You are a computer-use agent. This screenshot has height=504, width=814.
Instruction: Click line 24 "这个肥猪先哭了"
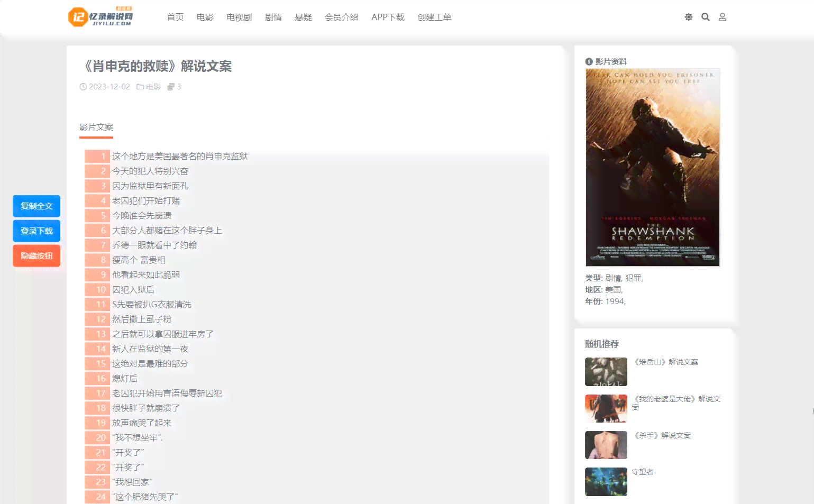point(145,497)
